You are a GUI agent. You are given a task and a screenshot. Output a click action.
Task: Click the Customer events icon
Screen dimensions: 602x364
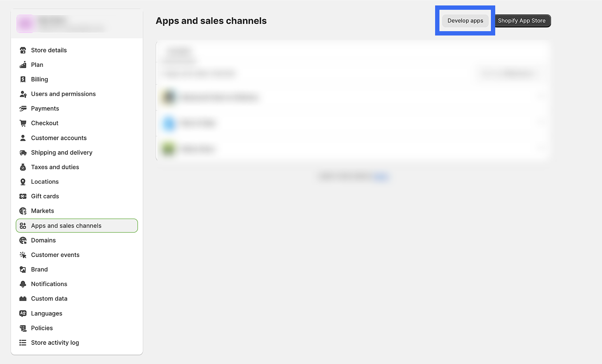23,255
